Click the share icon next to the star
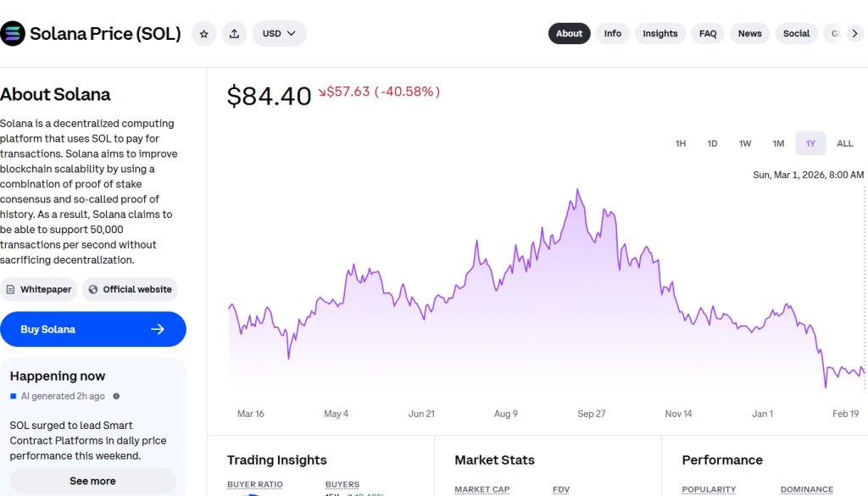Image resolution: width=868 pixels, height=496 pixels. point(235,33)
